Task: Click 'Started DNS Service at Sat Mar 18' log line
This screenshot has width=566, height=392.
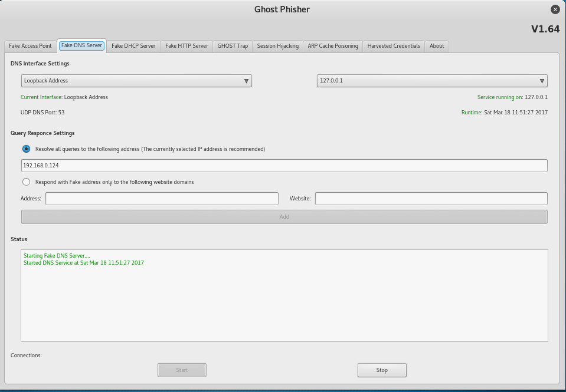Action: (x=84, y=263)
